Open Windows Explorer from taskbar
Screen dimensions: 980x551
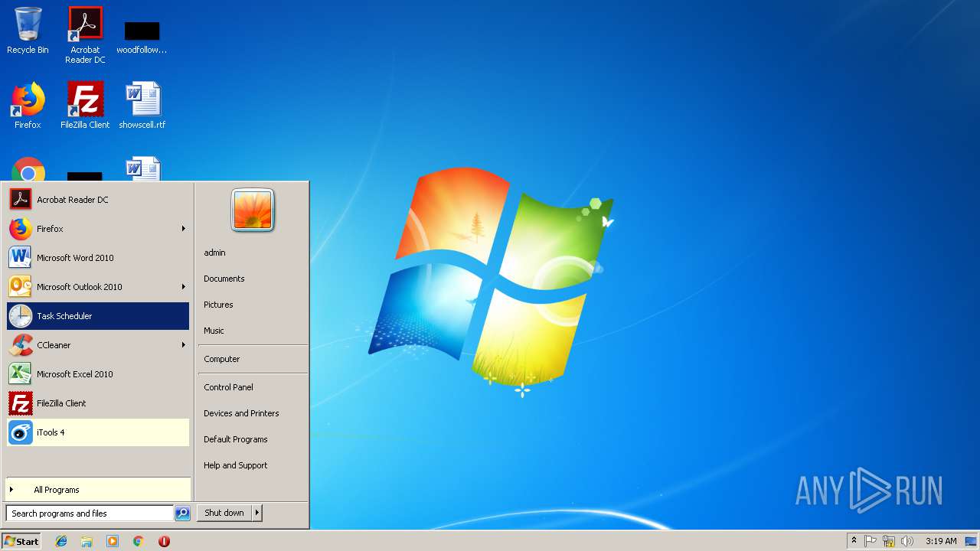click(87, 541)
